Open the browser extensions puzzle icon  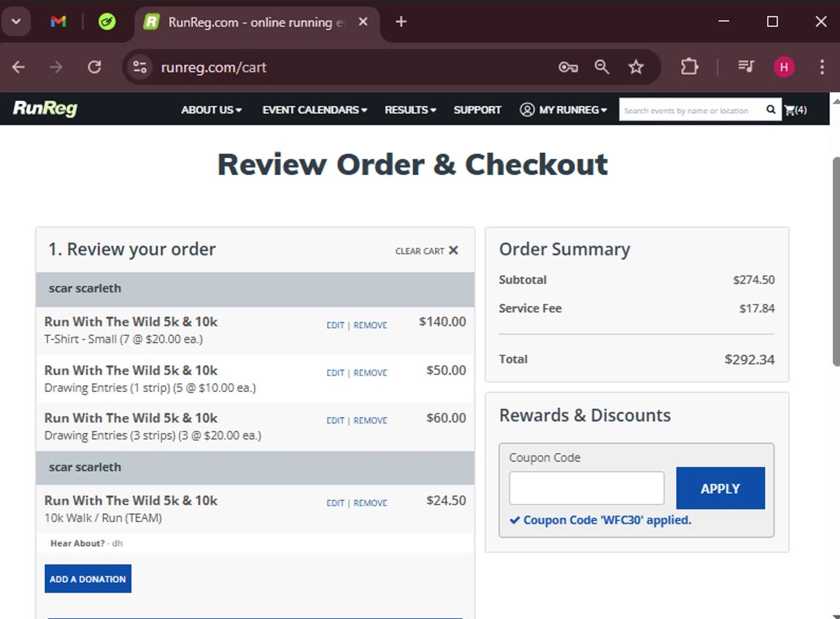point(689,67)
